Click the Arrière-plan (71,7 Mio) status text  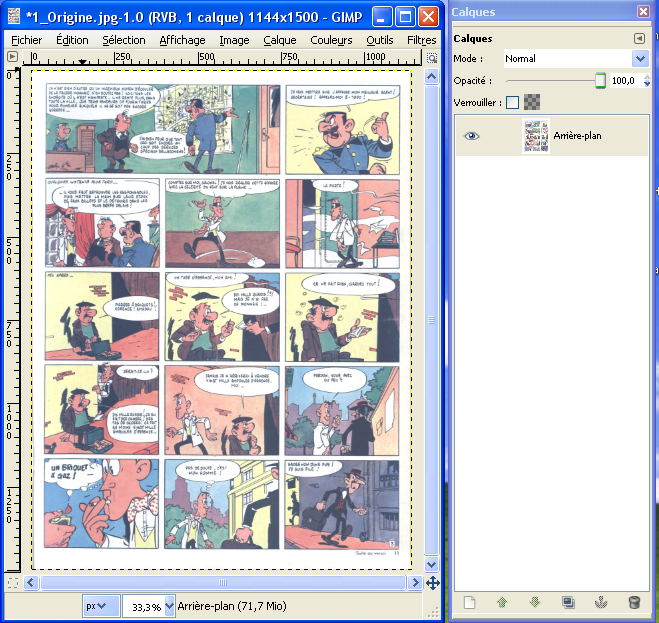tap(232, 606)
